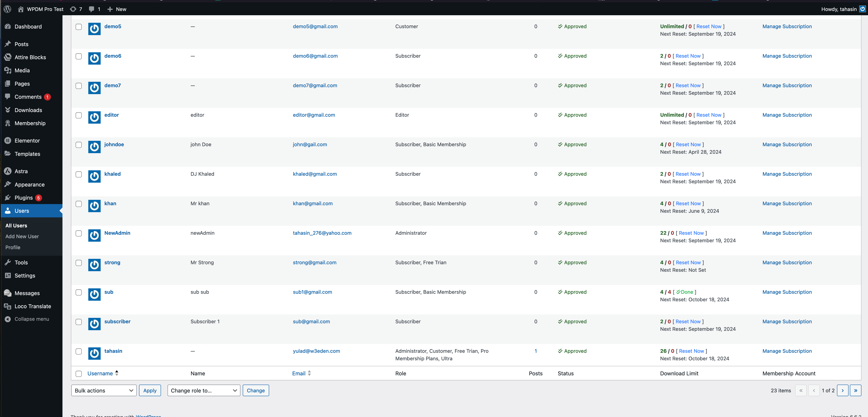Open the johndoe username link
This screenshot has height=417, width=868.
[114, 144]
